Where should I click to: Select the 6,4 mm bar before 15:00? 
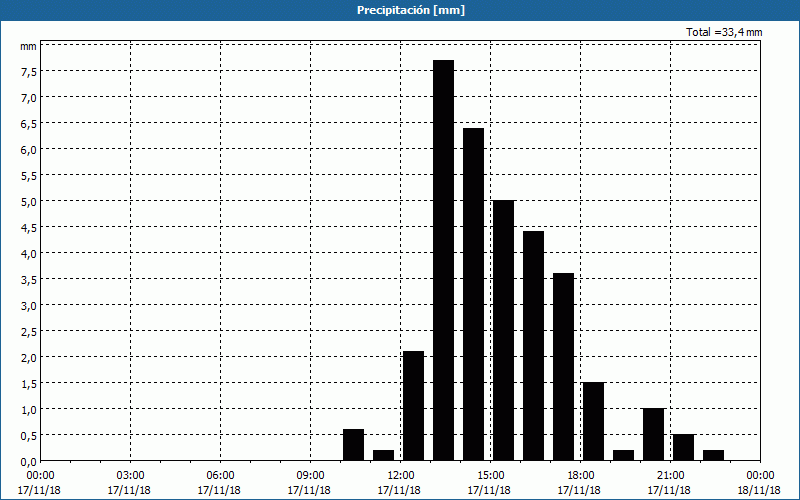(473, 294)
